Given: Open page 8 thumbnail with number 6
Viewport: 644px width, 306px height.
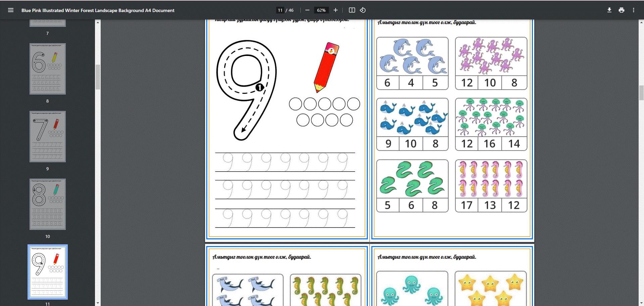Looking at the screenshot, I should (x=48, y=69).
